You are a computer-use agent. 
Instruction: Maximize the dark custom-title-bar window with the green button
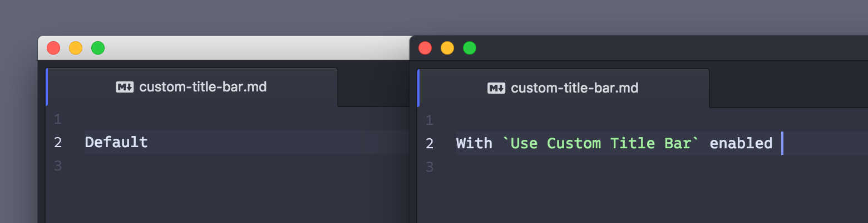[470, 48]
